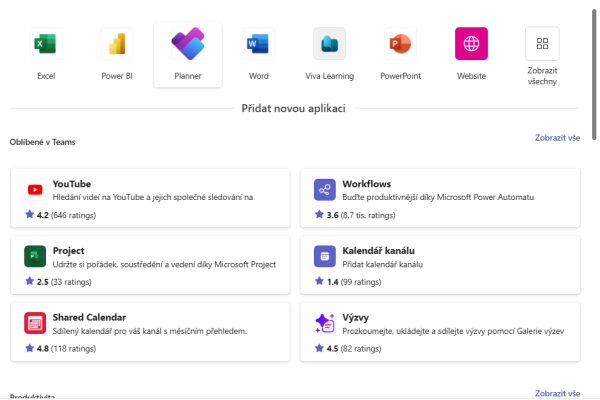This screenshot has width=600, height=400.
Task: Click Zobrazit vše beside Oblíbené v Teams
Action: [x=557, y=138]
